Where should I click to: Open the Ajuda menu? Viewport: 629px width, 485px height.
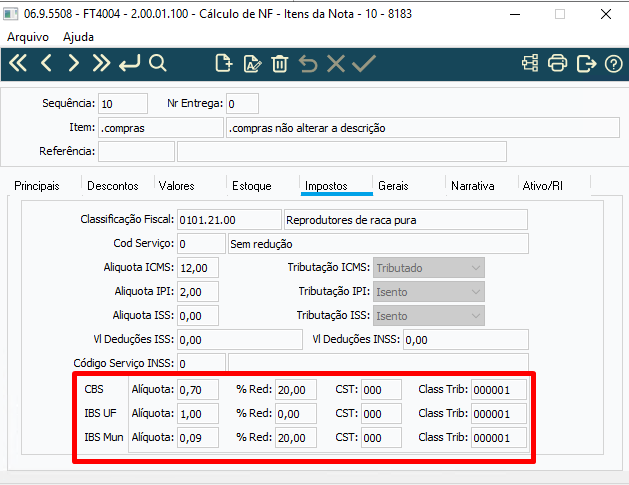coord(78,37)
